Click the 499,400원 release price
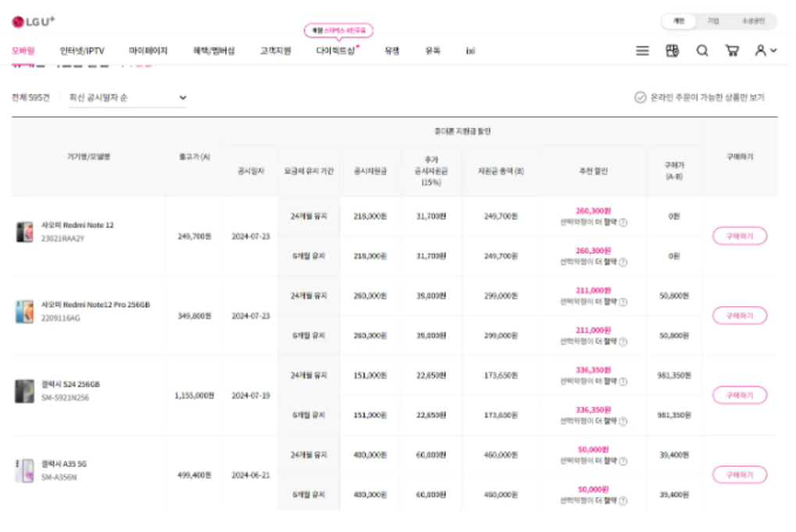This screenshot has width=796, height=532. (x=194, y=475)
